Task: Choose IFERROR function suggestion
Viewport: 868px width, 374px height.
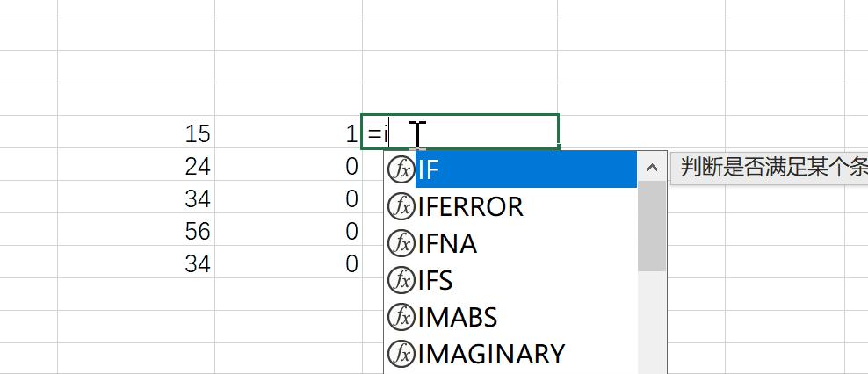Action: pyautogui.click(x=472, y=206)
